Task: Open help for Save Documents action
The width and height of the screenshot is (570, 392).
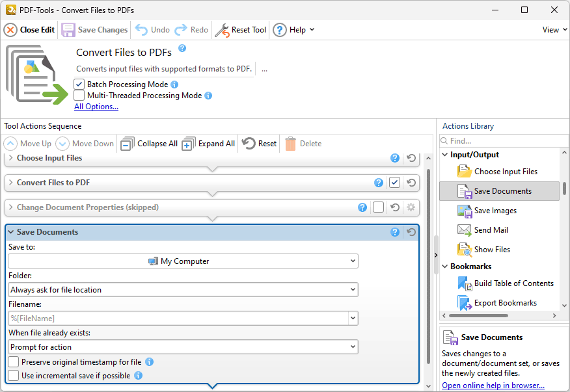Action: pos(395,232)
